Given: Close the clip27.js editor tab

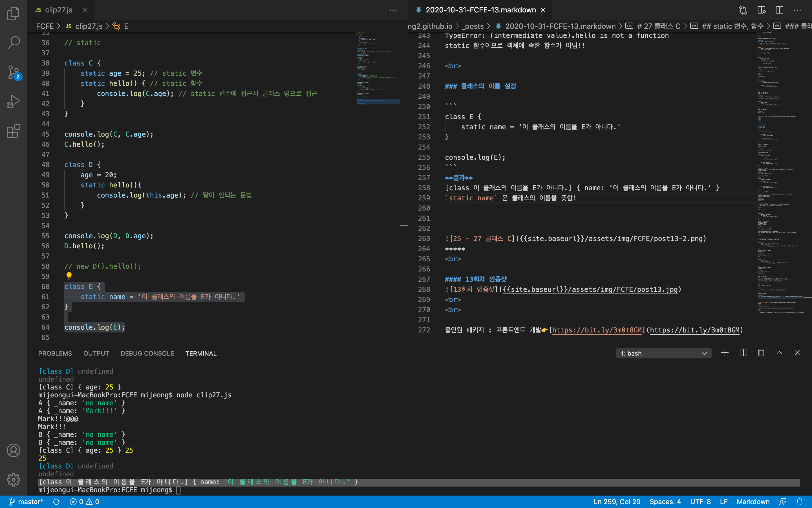Looking at the screenshot, I should (85, 10).
